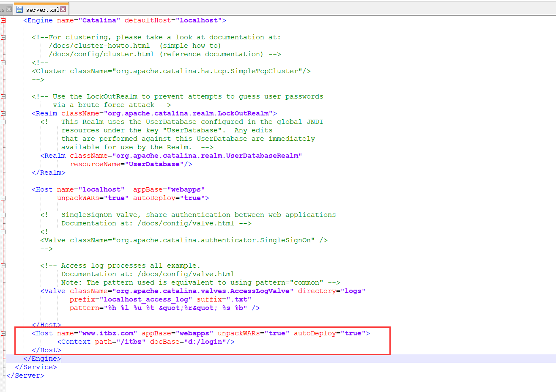Collapse the fold marker beside the unpackWARs="true" line
The height and width of the screenshot is (392, 556).
3,198
